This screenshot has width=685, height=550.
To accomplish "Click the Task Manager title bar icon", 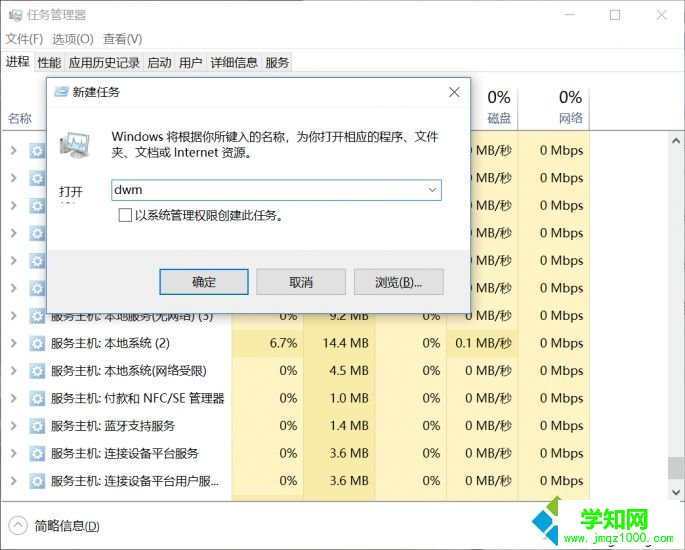I will point(15,15).
